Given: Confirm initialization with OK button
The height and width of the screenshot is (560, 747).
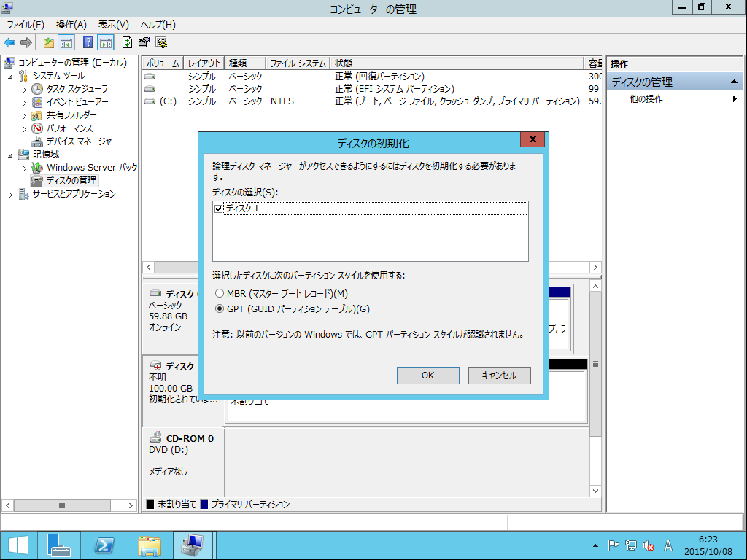Looking at the screenshot, I should (427, 376).
